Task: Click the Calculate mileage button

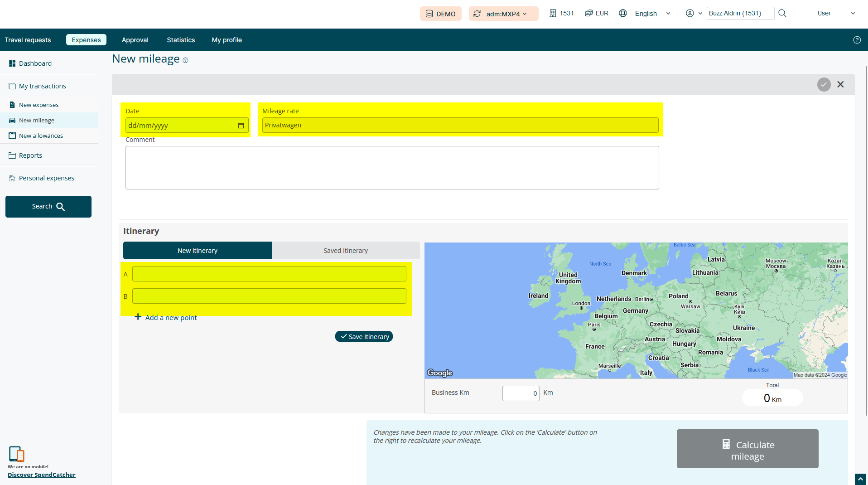Action: (x=747, y=449)
